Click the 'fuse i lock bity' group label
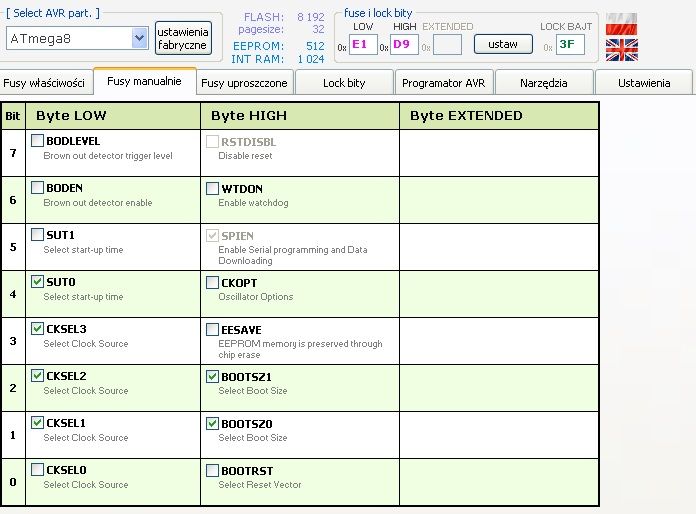Viewport: 696px width, 514px height. click(x=378, y=13)
